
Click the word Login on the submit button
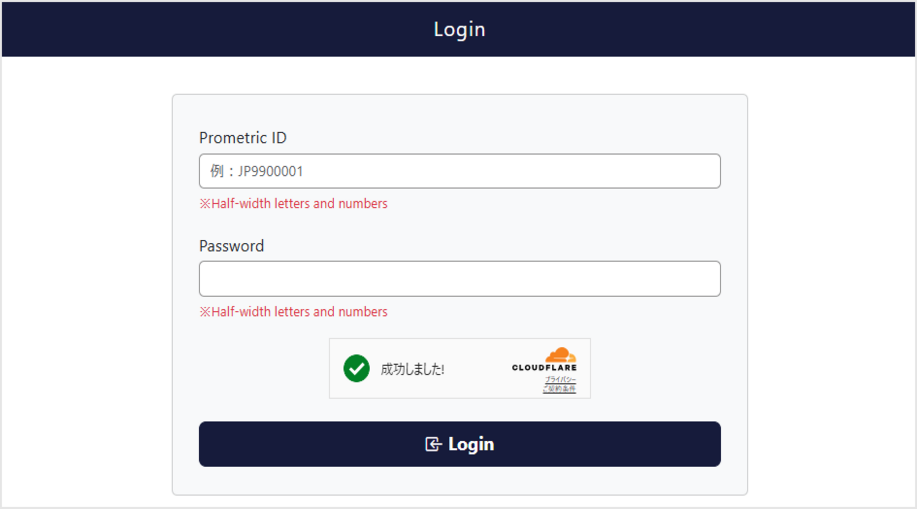(471, 444)
